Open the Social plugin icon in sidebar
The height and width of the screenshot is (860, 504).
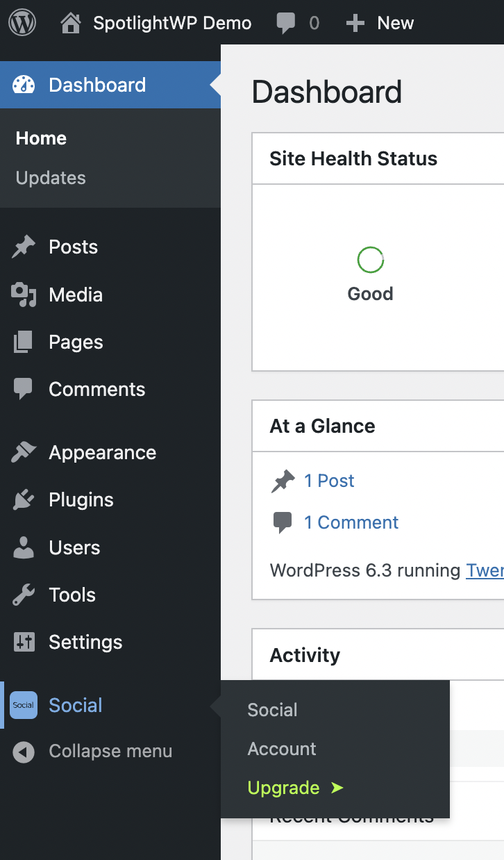click(23, 705)
